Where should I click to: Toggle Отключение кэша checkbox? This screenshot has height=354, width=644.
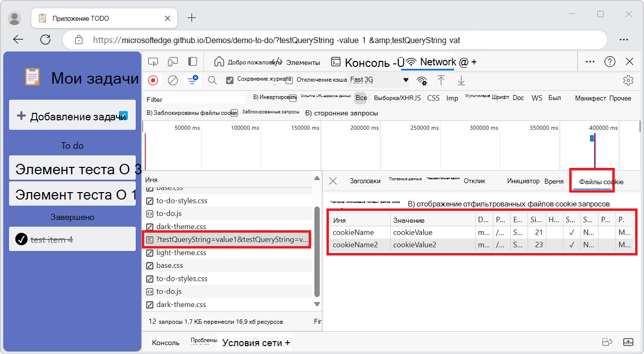point(289,80)
